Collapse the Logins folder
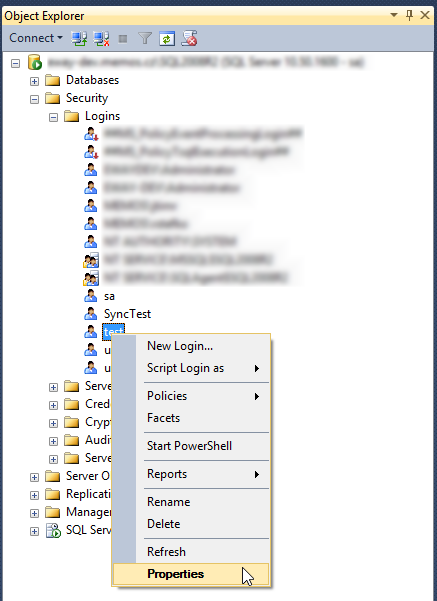Image resolution: width=437 pixels, height=601 pixels. pyautogui.click(x=53, y=117)
